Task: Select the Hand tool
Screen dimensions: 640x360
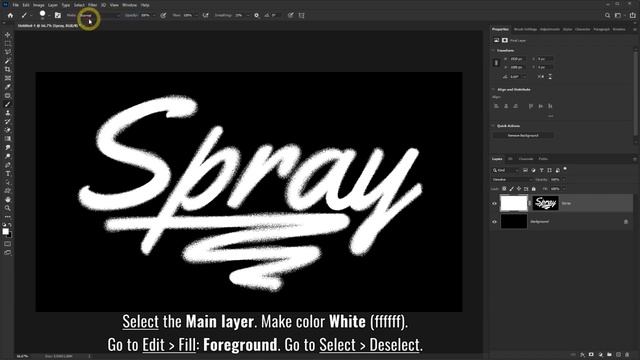Action: point(7,200)
